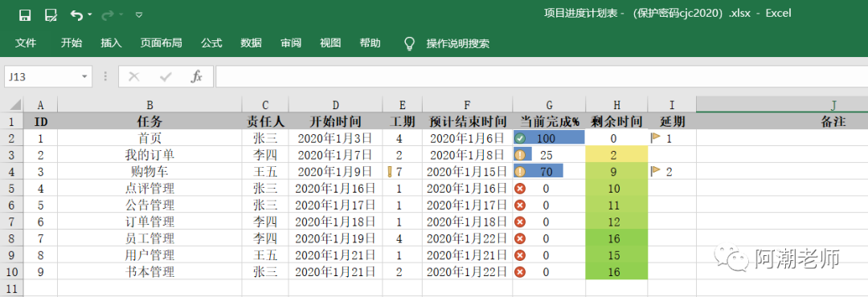Screen dimensions: 868x297
Task: Click green 剩余时间 cell showing 15
Action: click(x=616, y=255)
